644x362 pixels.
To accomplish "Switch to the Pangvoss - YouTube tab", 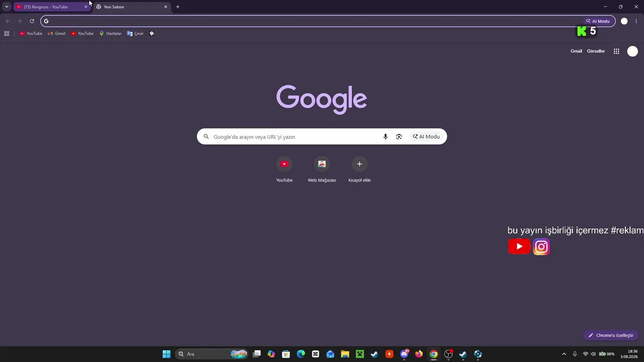I will click(51, 7).
